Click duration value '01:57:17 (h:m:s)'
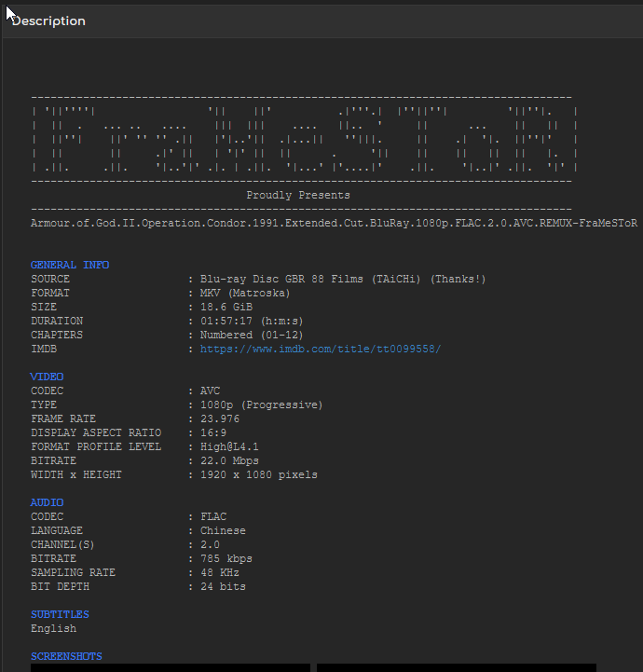The height and width of the screenshot is (672, 643). click(252, 321)
